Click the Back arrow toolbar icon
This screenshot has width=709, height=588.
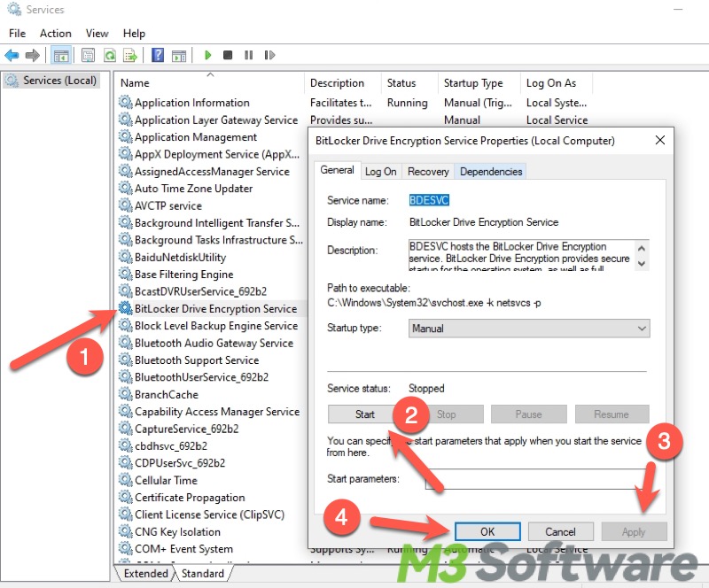[x=12, y=56]
